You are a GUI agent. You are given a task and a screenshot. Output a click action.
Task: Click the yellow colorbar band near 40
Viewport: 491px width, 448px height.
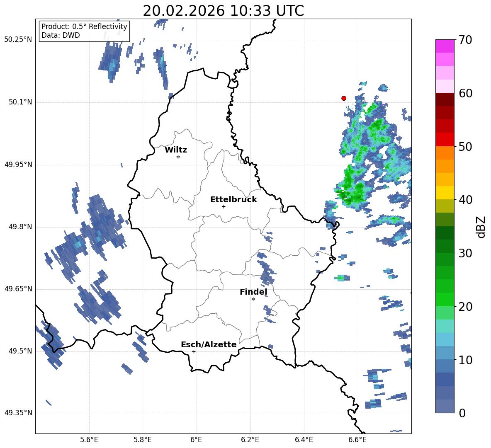click(445, 193)
